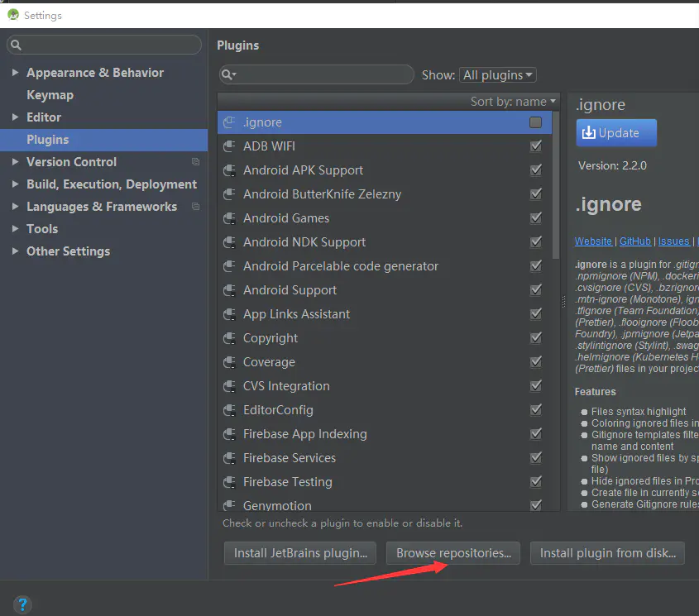Open the .ignore Issues link
The height and width of the screenshot is (616, 699).
[673, 241]
